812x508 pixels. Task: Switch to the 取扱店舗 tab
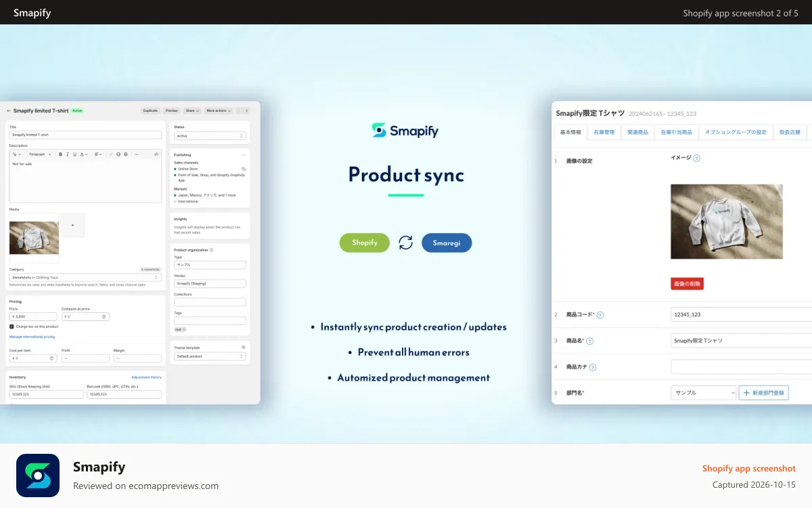pos(790,132)
